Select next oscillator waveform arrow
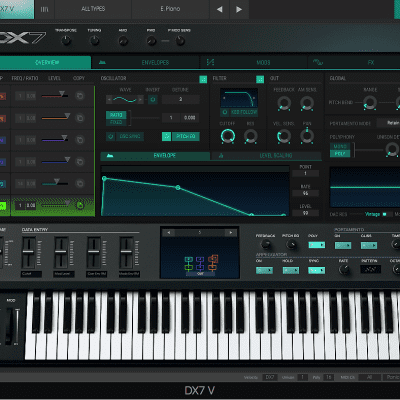400x400 pixels. click(141, 99)
